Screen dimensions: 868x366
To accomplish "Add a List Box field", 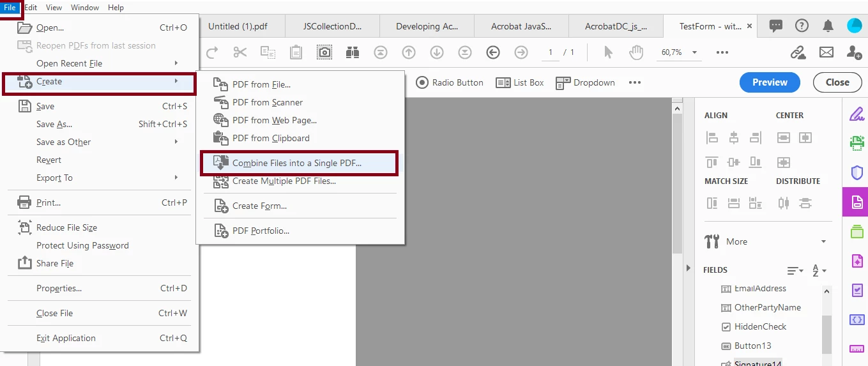I will click(x=520, y=82).
